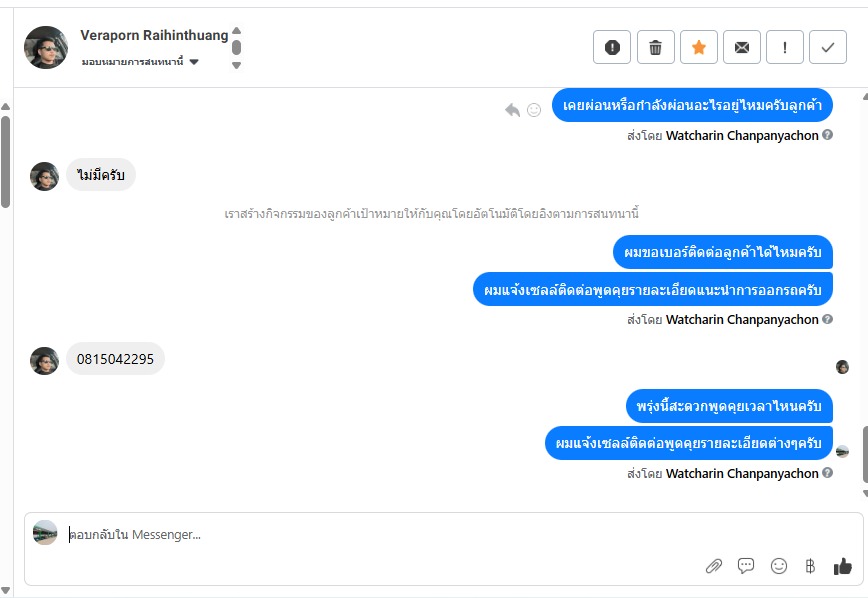Click the spam report octagon icon
Image resolution: width=868 pixels, height=598 pixels.
click(x=612, y=47)
